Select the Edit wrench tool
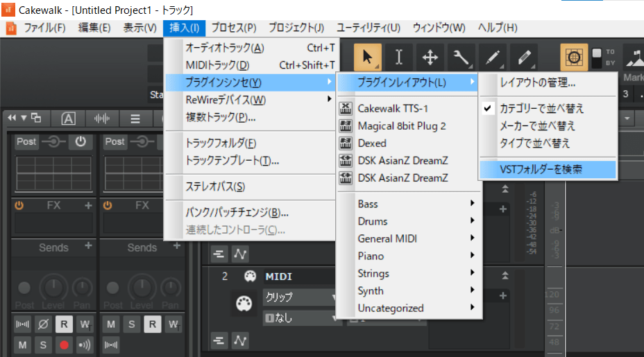The image size is (644, 357). 461,57
